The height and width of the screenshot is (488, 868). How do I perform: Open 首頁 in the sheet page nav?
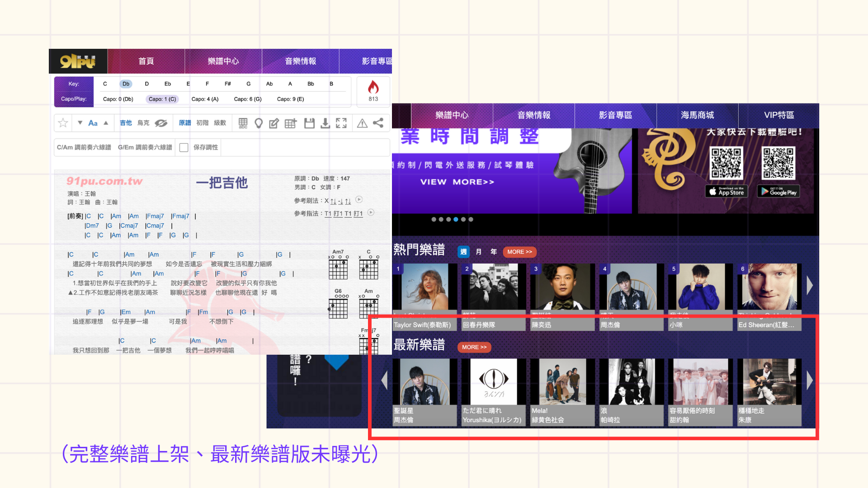(146, 61)
